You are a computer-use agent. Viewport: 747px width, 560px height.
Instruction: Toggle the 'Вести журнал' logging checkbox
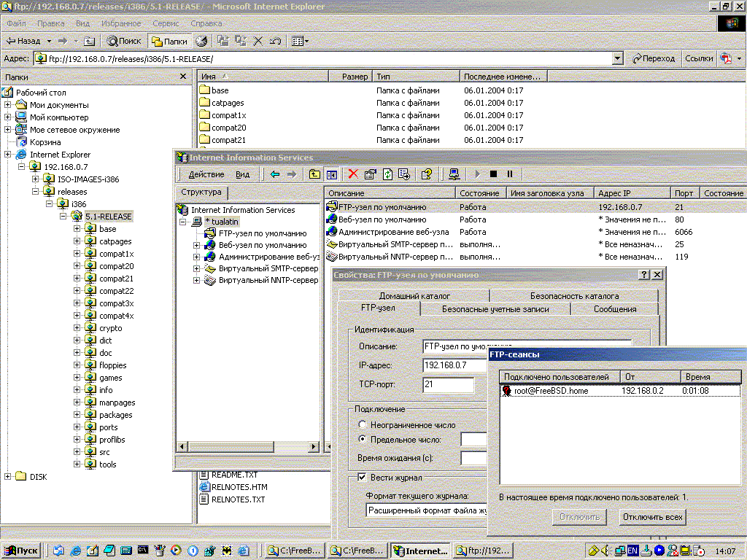362,478
